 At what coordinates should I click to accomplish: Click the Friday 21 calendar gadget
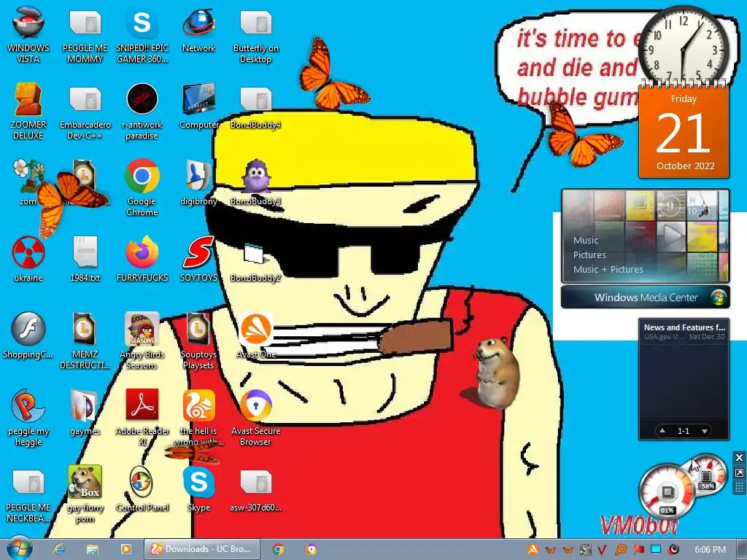[684, 132]
